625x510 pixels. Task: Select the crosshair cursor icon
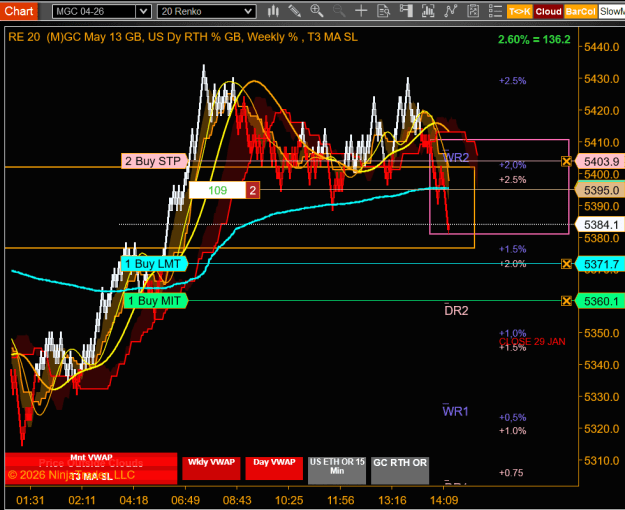point(361,11)
